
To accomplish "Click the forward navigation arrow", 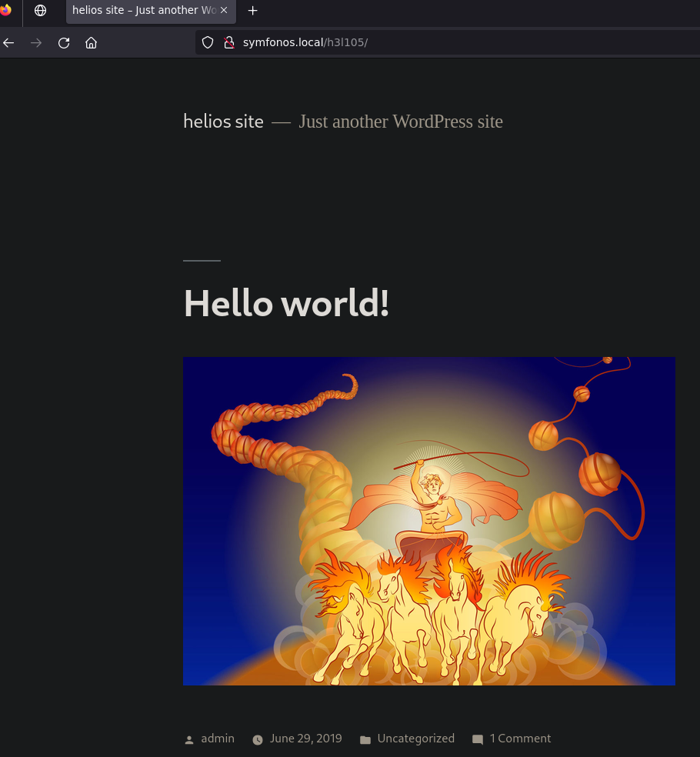I will tap(36, 43).
